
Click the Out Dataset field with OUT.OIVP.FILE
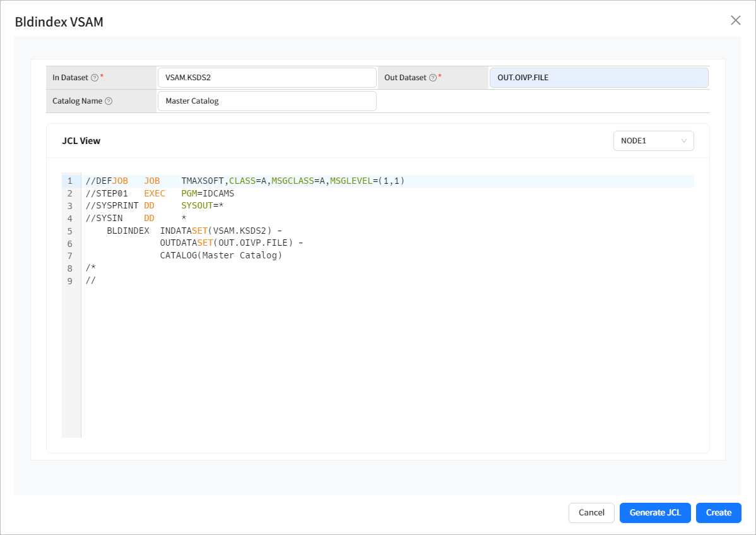tap(598, 78)
